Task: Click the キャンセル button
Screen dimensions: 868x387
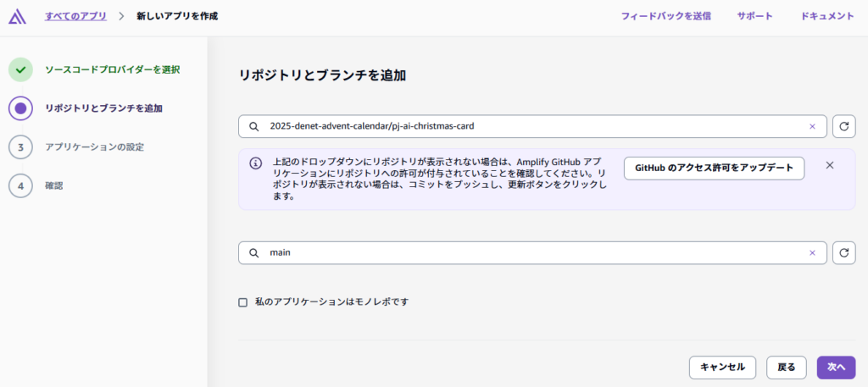Action: point(722,367)
